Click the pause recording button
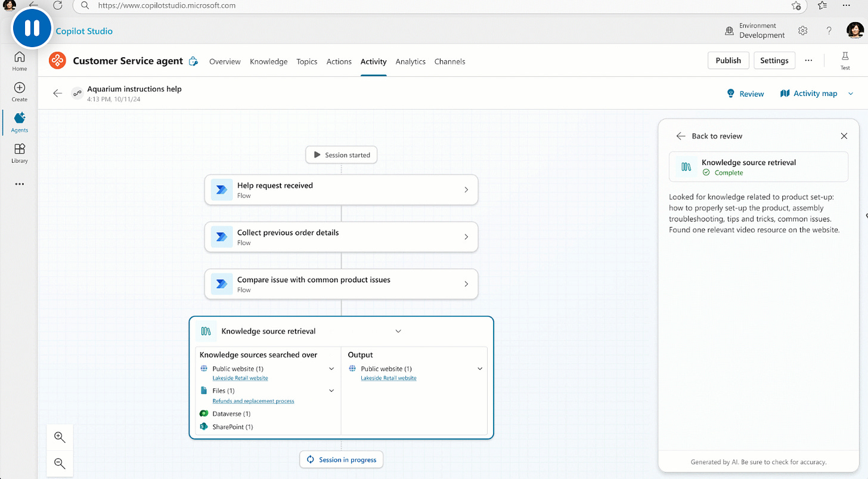The image size is (868, 479). coord(32,28)
